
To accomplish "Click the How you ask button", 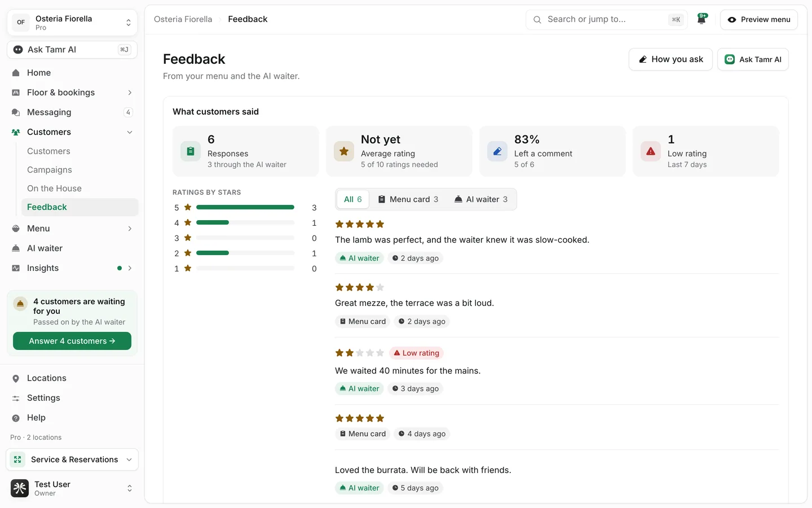I will click(x=670, y=59).
